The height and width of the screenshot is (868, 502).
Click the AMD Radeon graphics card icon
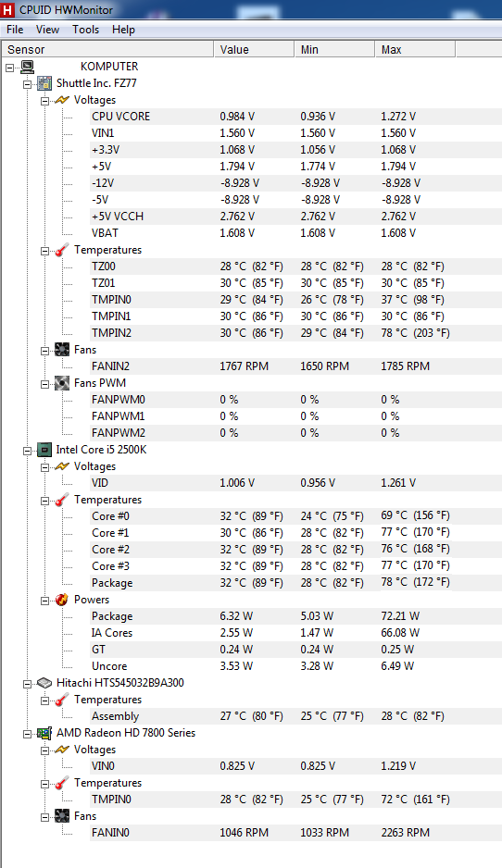(x=44, y=734)
